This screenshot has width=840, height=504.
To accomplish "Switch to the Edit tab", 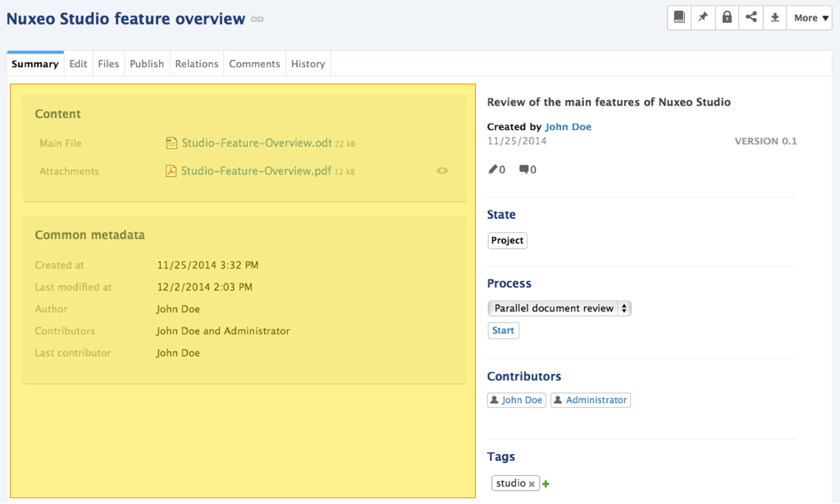I will pyautogui.click(x=78, y=64).
